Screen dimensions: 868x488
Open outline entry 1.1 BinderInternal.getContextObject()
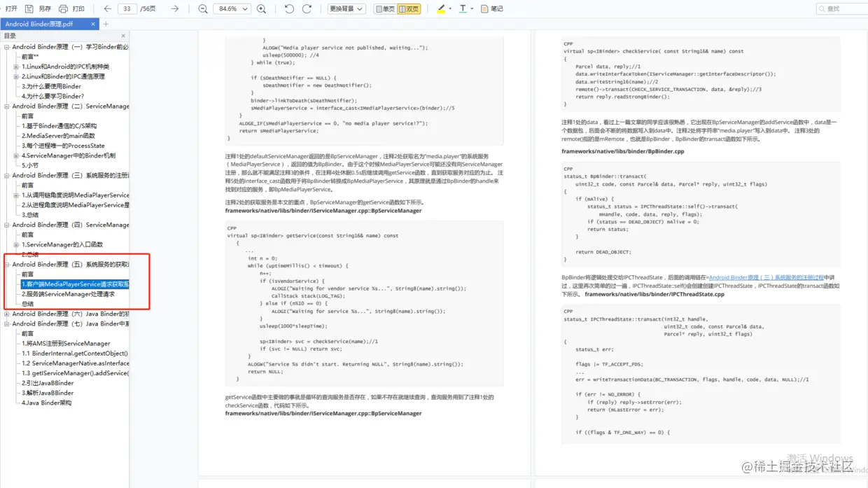(74, 354)
